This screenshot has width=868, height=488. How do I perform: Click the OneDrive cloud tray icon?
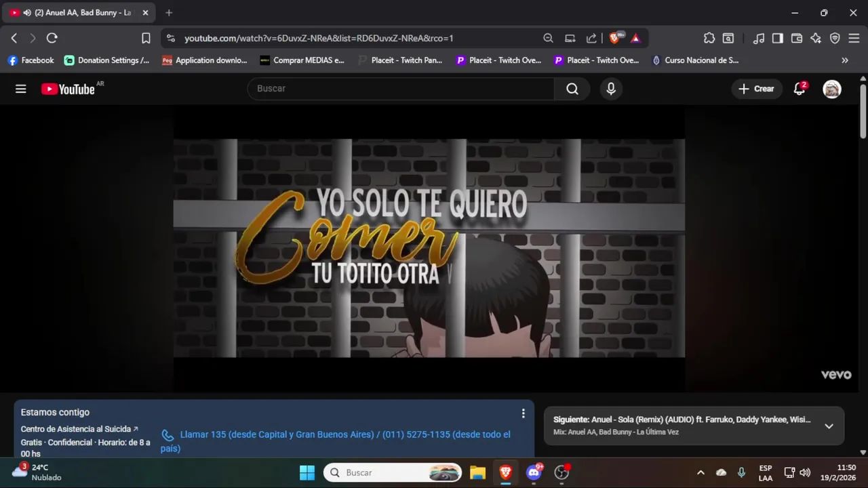tap(721, 472)
